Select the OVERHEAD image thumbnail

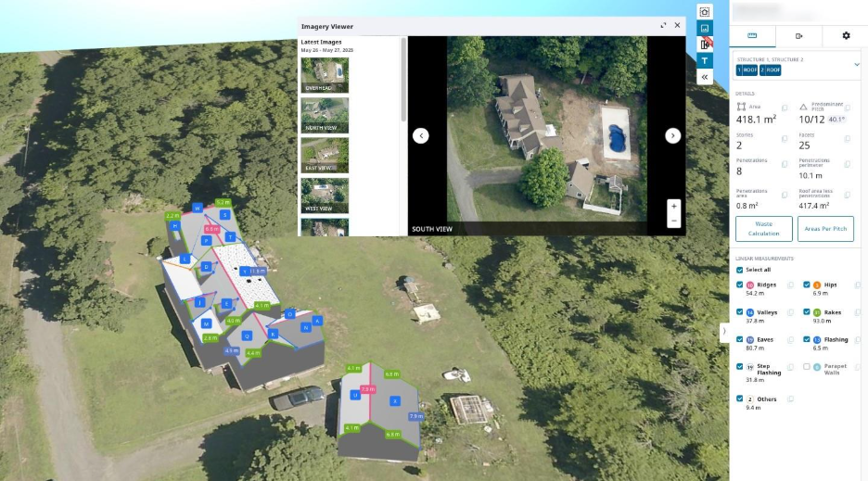point(325,75)
